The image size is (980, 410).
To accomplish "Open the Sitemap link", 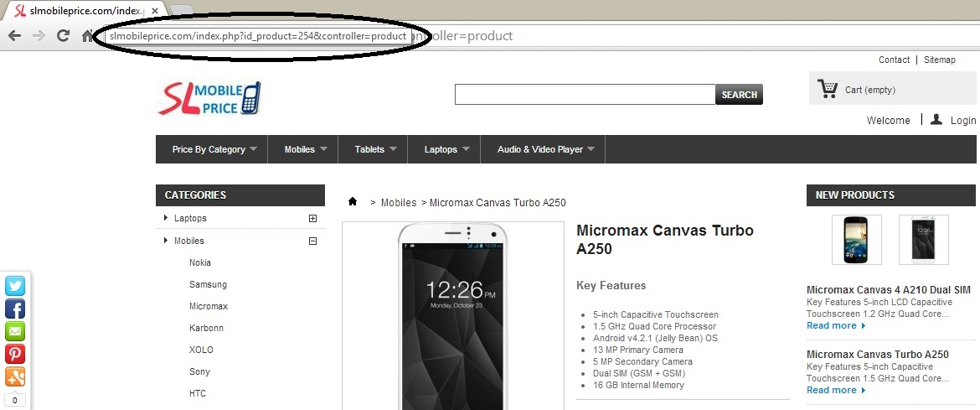I will coord(940,60).
